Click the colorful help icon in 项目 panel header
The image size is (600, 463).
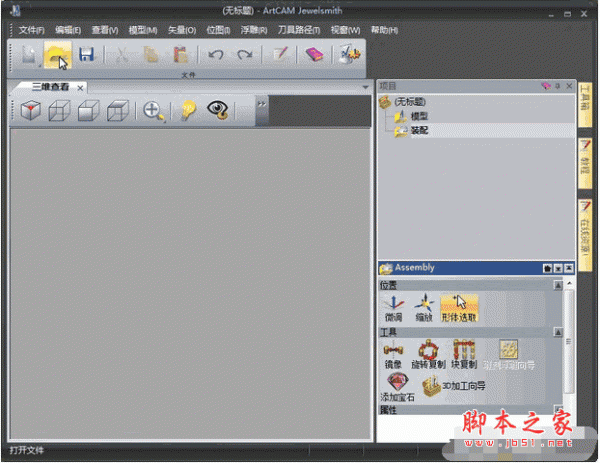[546, 86]
